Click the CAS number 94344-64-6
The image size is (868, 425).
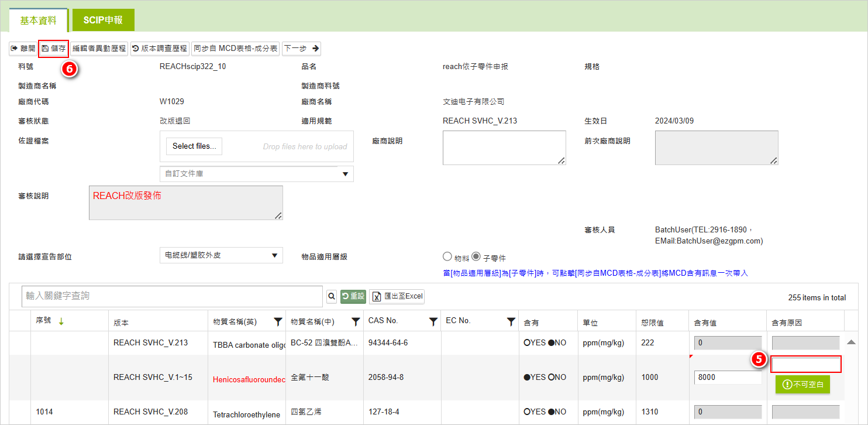(388, 343)
